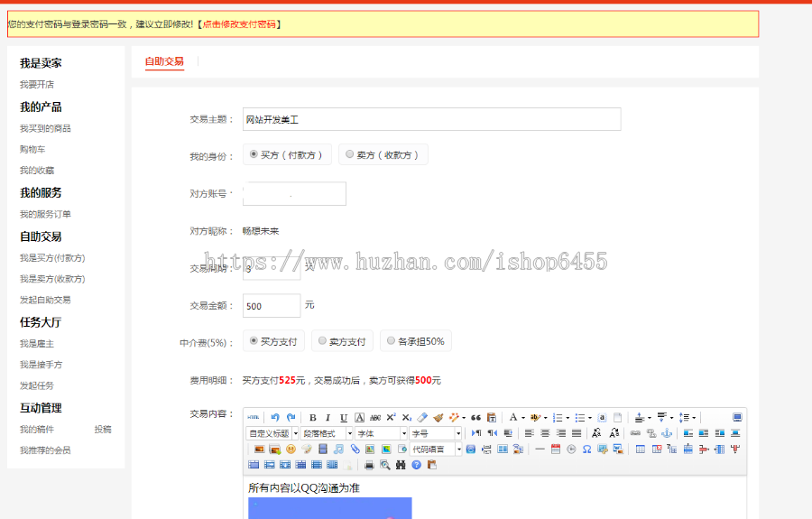This screenshot has width=812, height=519.
Task: Click 点击修改支付密码 link
Action: [x=239, y=24]
